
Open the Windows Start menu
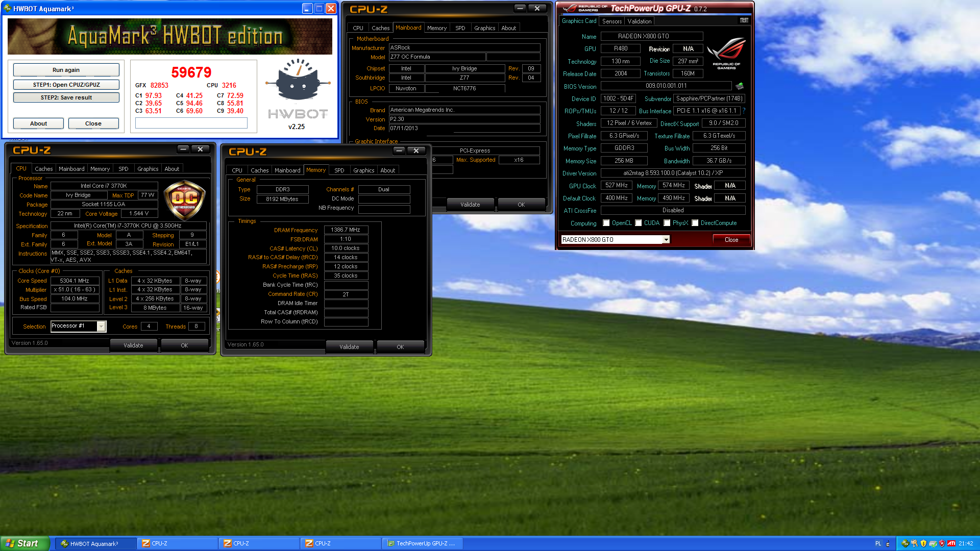click(25, 543)
